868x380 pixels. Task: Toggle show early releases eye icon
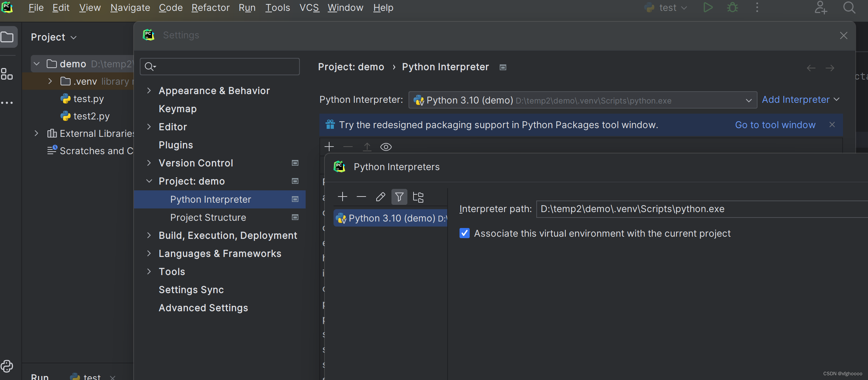point(386,147)
